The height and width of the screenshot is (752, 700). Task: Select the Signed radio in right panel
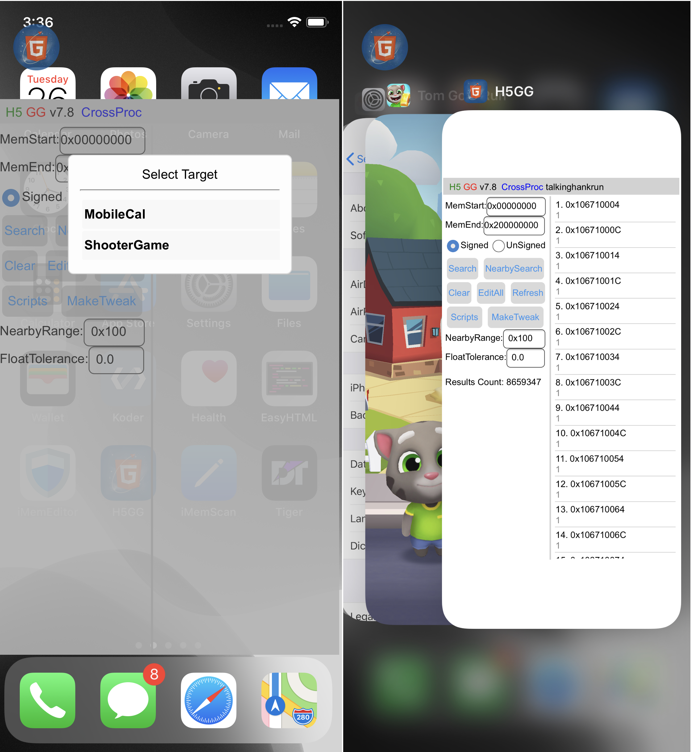coord(453,246)
